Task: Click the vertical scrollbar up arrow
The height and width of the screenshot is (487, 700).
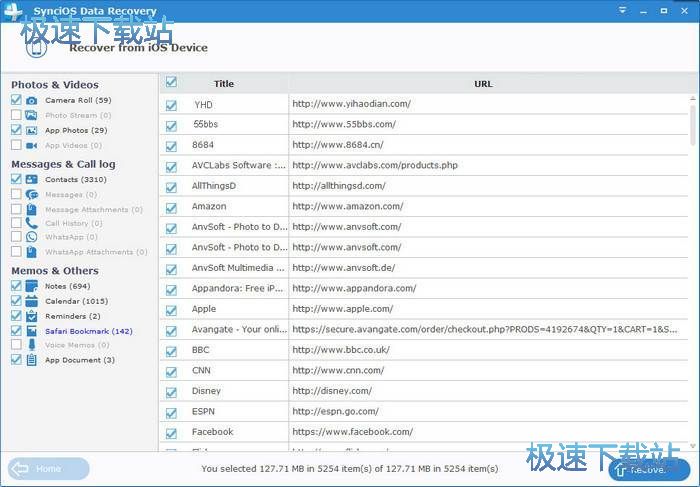Action: pos(693,98)
